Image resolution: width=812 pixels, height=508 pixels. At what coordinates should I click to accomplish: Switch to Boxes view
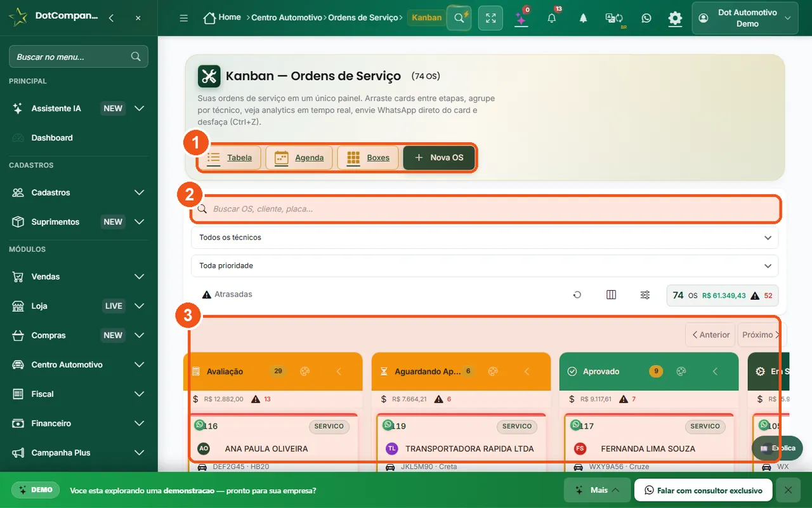click(x=368, y=157)
